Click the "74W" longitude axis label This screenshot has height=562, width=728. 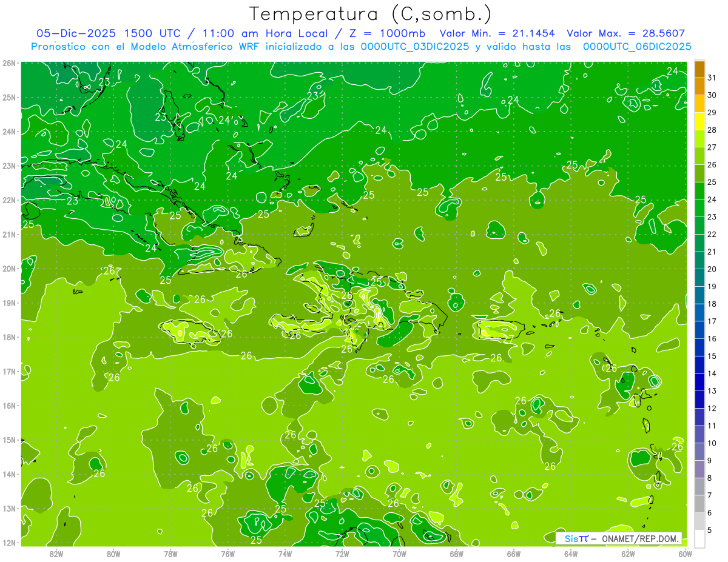285,554
